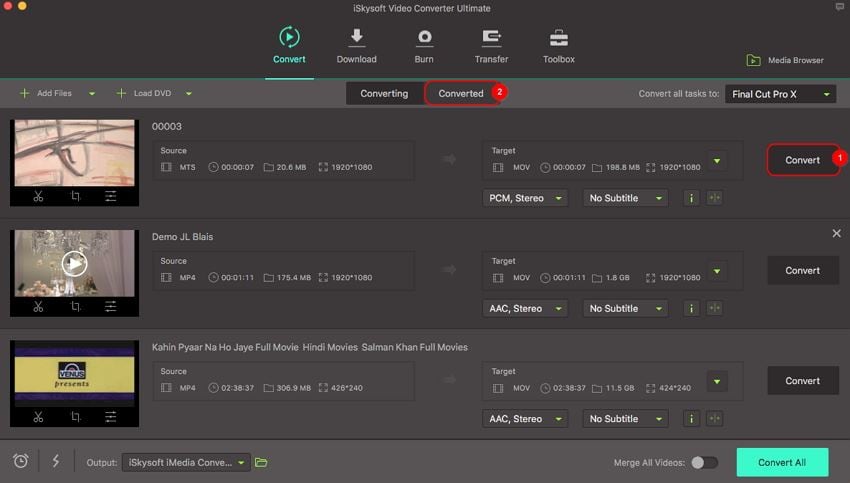Open the output folder icon
850x483 pixels.
[x=261, y=462]
